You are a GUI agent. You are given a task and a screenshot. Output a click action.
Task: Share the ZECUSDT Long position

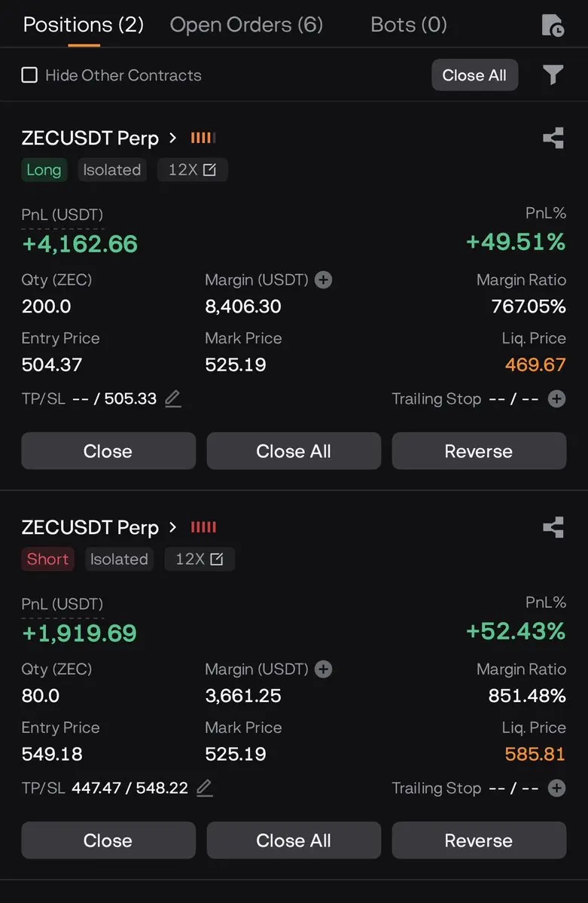pyautogui.click(x=553, y=139)
